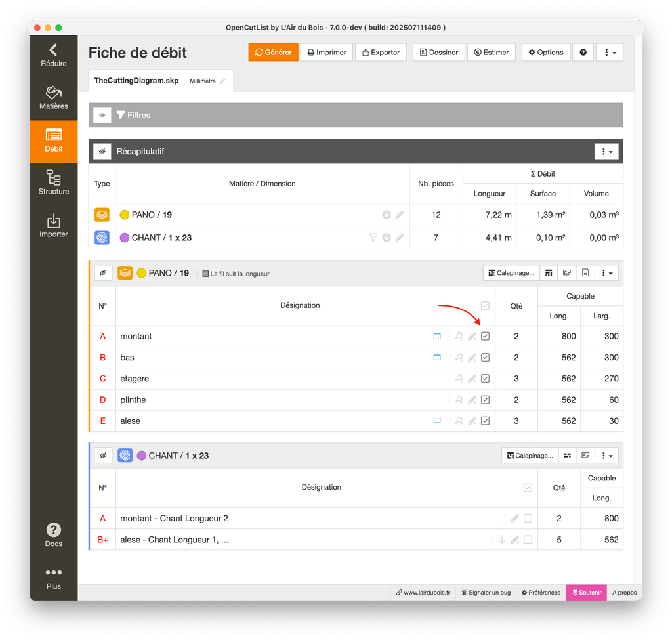Edit the montant part properties
672x640 pixels.
click(472, 336)
